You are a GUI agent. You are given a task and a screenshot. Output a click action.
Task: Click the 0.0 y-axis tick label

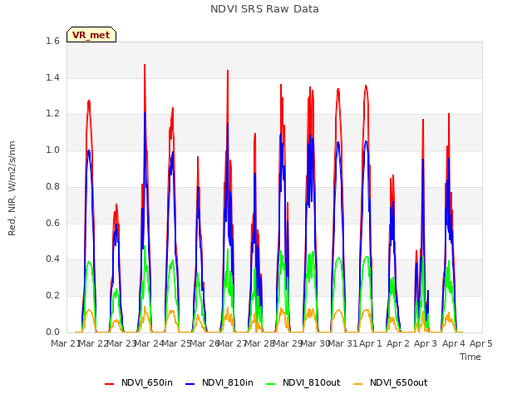(52, 332)
